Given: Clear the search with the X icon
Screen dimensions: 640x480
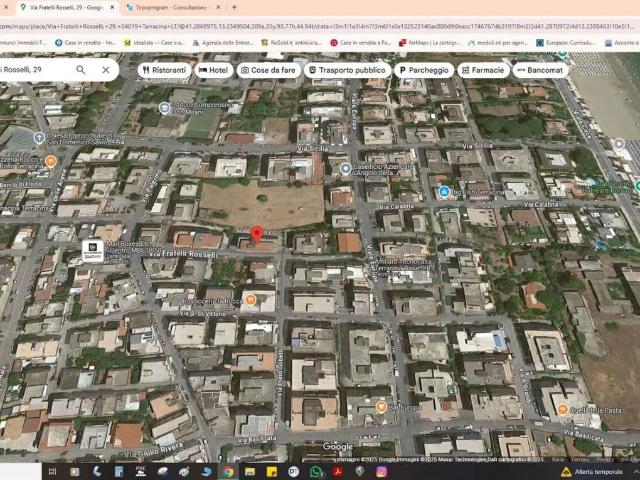Looking at the screenshot, I should pos(106,70).
